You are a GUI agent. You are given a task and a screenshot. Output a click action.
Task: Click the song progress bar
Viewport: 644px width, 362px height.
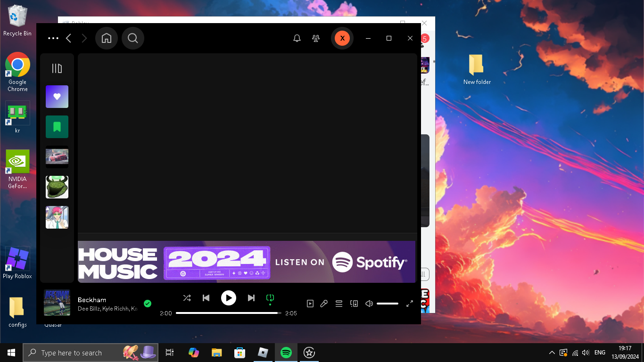(229, 313)
